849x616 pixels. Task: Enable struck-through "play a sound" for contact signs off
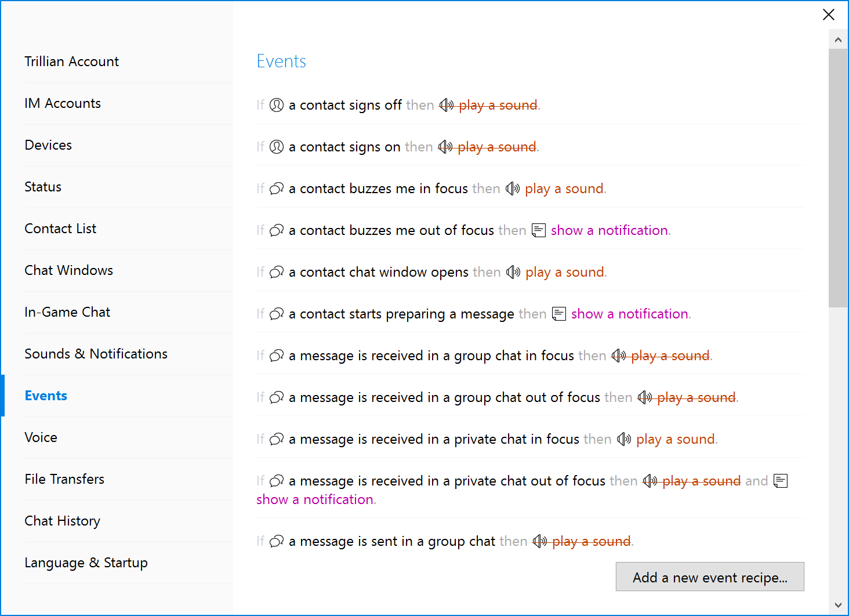[498, 105]
